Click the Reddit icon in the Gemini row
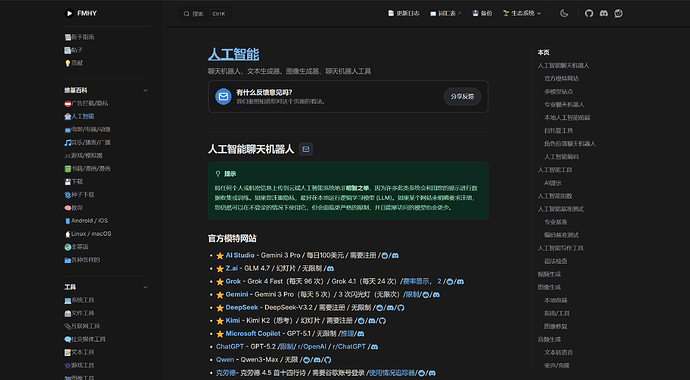690x380 pixels. pyautogui.click(x=426, y=295)
